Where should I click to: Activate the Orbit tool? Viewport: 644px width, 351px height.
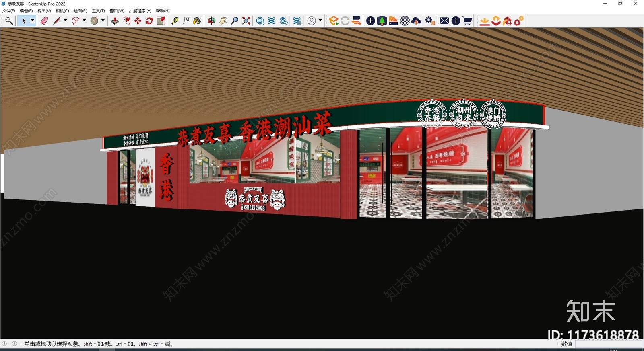(212, 21)
